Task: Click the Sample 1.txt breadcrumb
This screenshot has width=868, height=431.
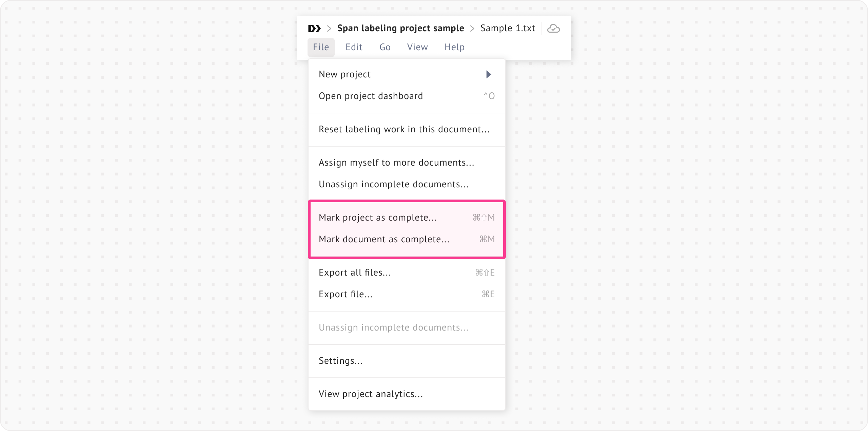Action: pos(508,28)
